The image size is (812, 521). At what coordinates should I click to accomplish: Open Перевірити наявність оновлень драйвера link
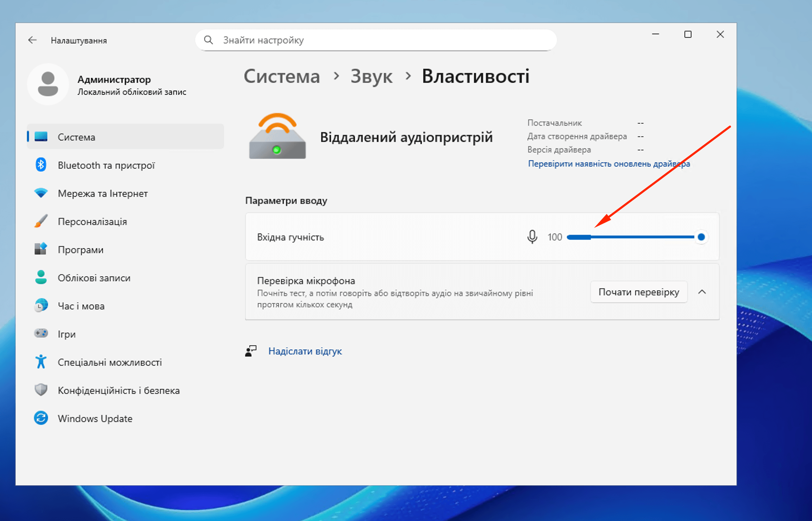(609, 164)
